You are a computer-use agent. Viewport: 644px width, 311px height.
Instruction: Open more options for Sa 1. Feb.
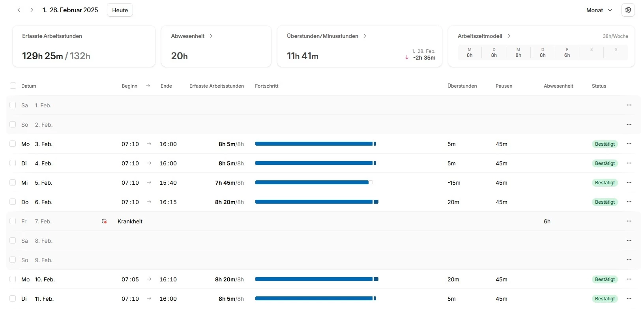[x=629, y=105]
